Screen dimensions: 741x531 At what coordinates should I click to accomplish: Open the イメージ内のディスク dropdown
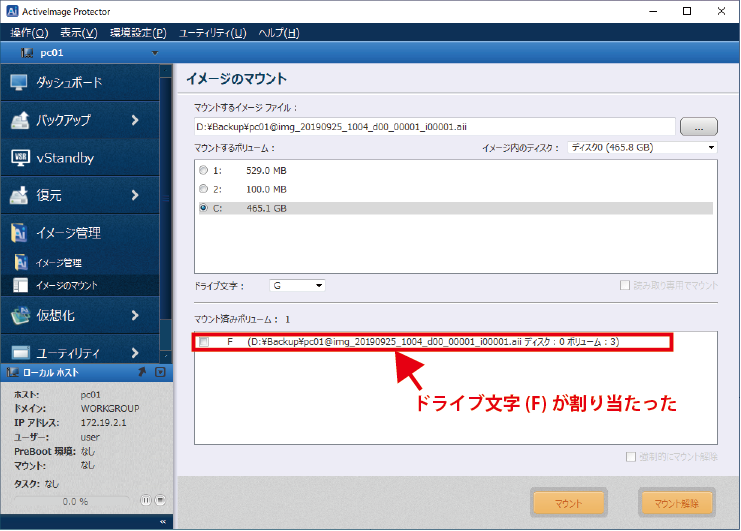tap(642, 148)
